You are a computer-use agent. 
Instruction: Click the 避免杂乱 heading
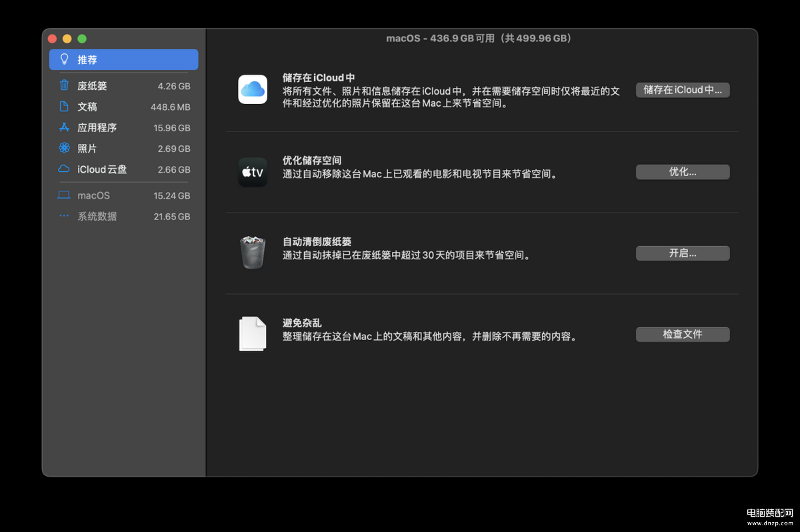[x=302, y=323]
